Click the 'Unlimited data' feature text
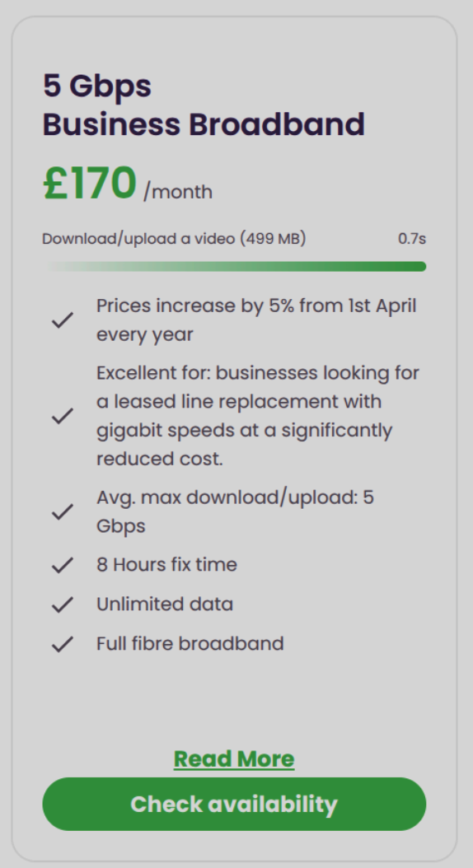473x868 pixels. [165, 604]
